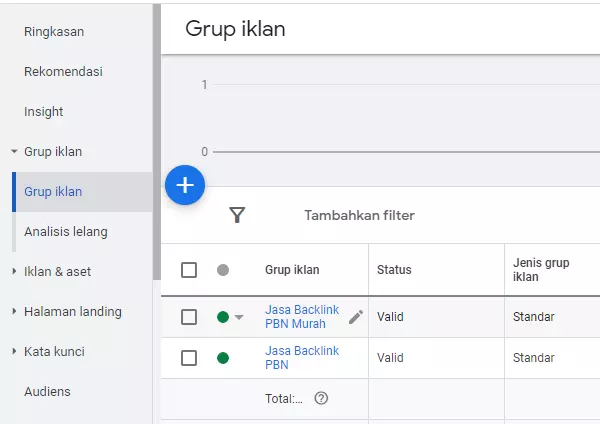Viewport: 600px width, 424px height.
Task: Click the help icon next to Total
Action: point(321,398)
